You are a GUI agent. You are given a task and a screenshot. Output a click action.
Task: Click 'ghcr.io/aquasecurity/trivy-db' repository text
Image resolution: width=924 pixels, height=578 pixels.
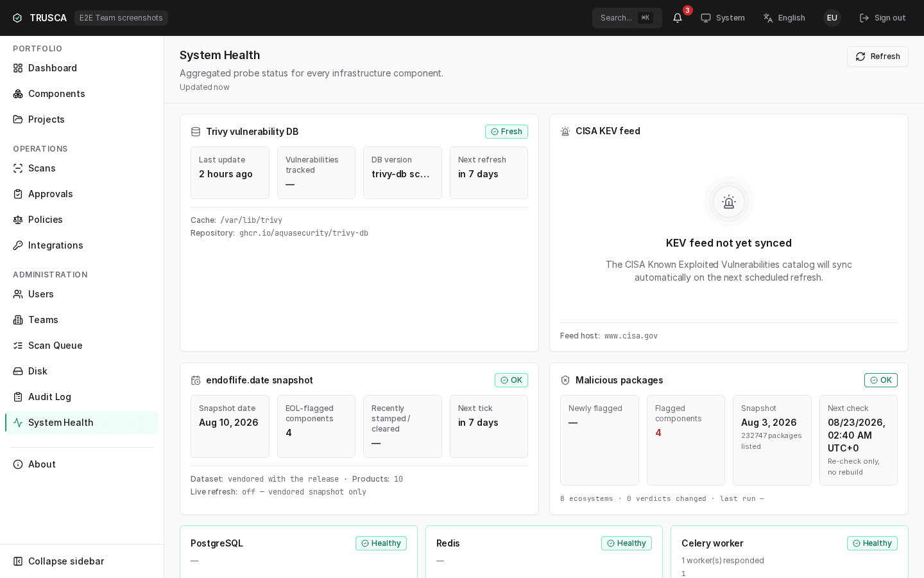click(x=304, y=233)
